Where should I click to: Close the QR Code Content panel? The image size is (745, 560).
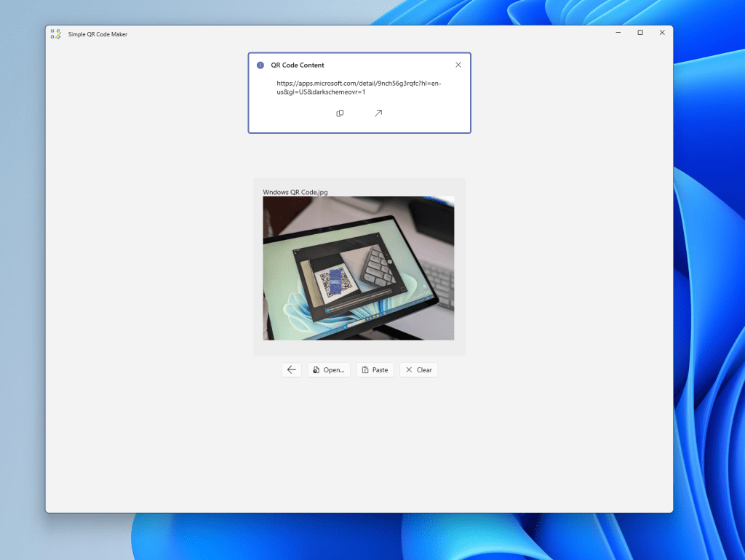[458, 65]
